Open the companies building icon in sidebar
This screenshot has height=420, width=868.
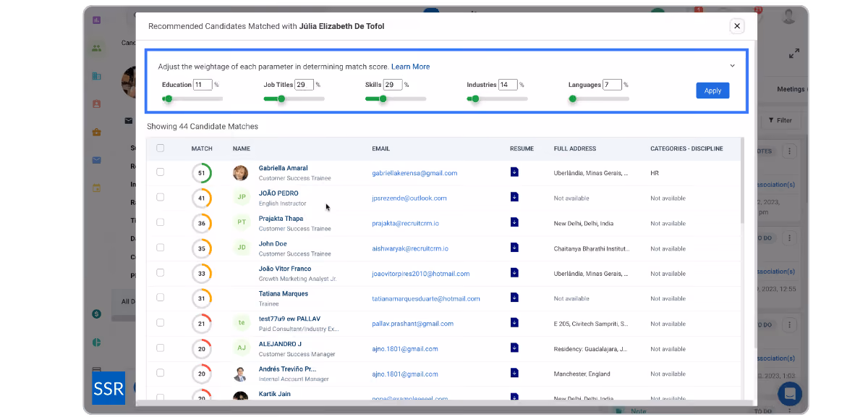tap(96, 76)
